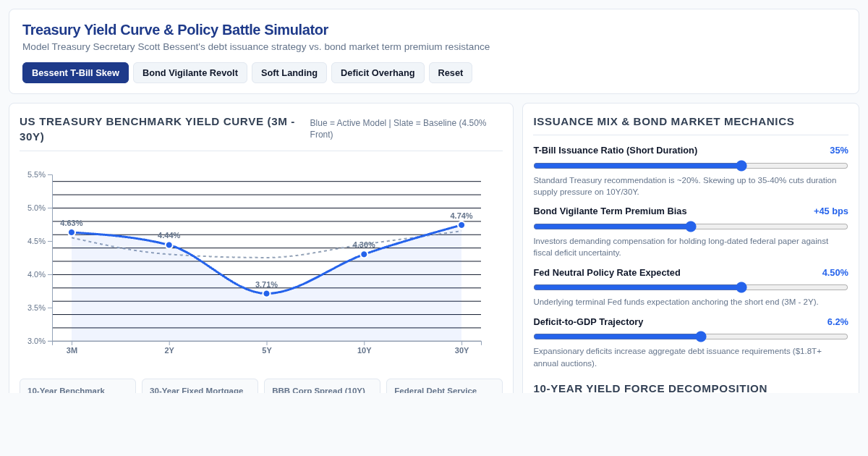The height and width of the screenshot is (456, 868).
Task: Click the BBB Corp Spread (10Y) card
Action: [322, 386]
